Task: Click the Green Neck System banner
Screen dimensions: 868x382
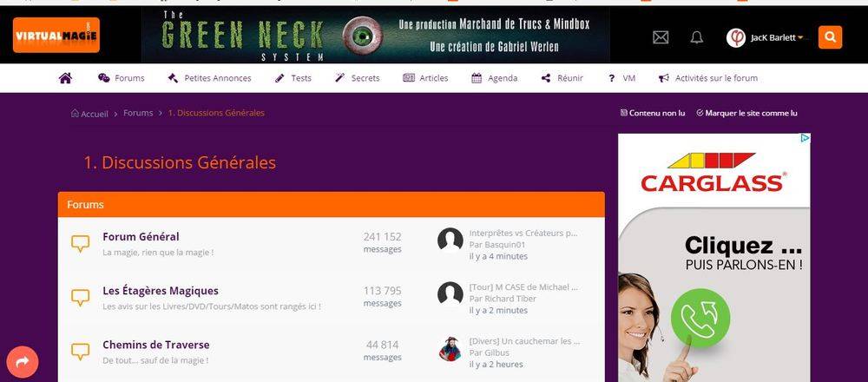Action: pos(376,35)
